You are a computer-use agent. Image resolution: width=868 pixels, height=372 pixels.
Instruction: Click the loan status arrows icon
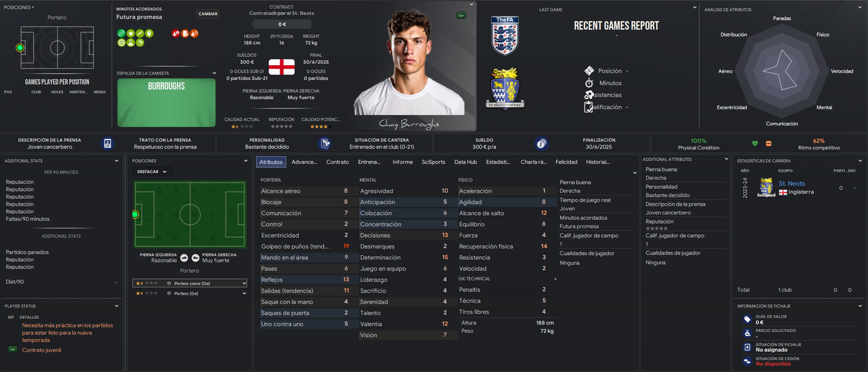tap(747, 361)
